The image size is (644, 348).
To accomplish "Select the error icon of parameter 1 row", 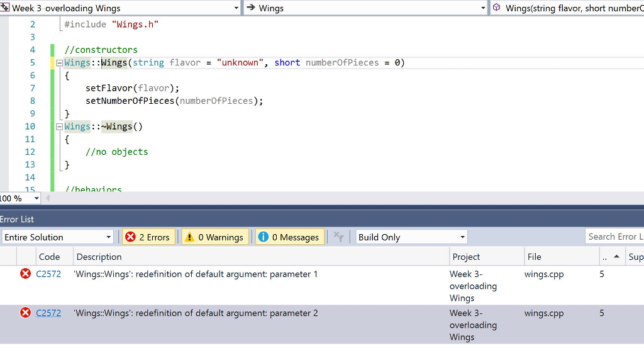I will tap(25, 274).
